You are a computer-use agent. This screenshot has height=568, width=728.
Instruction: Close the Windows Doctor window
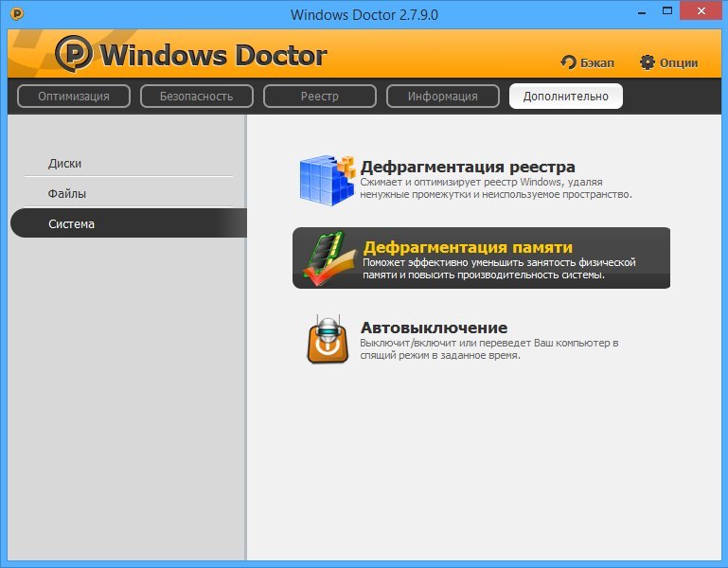click(702, 13)
